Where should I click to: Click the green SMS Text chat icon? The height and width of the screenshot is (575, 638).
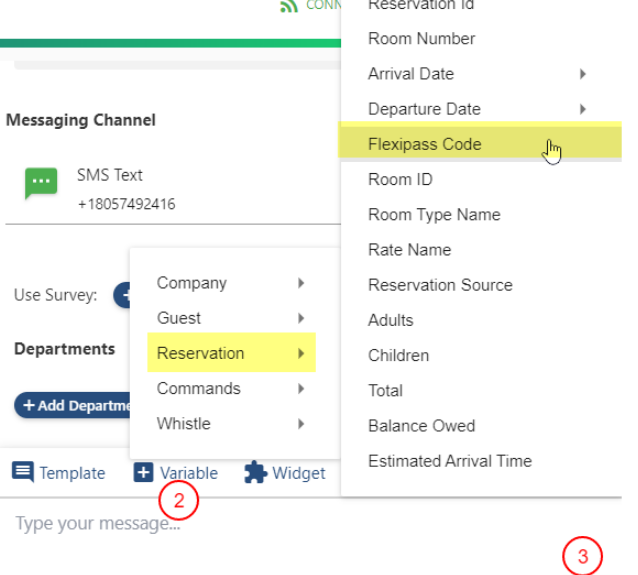(x=41, y=184)
